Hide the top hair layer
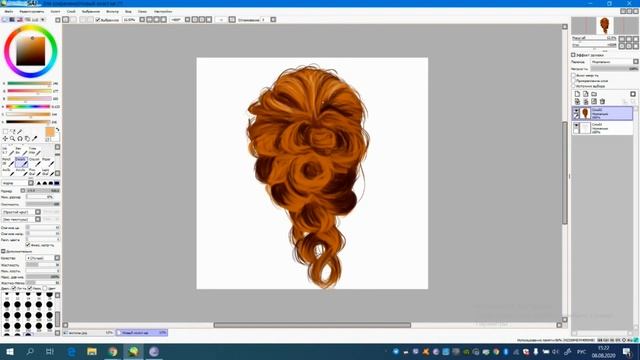Screen dimensions: 640x360 (576, 111)
